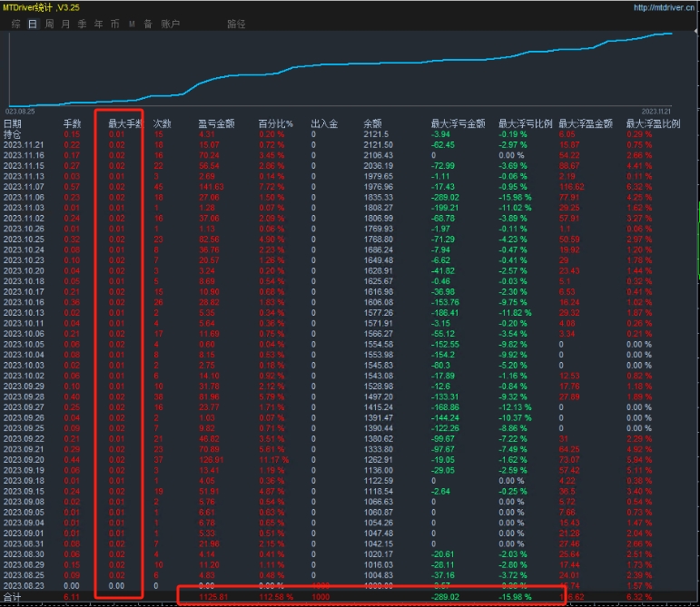Click the 最大浮盈金额 column header
The width and height of the screenshot is (700, 607).
586,124
